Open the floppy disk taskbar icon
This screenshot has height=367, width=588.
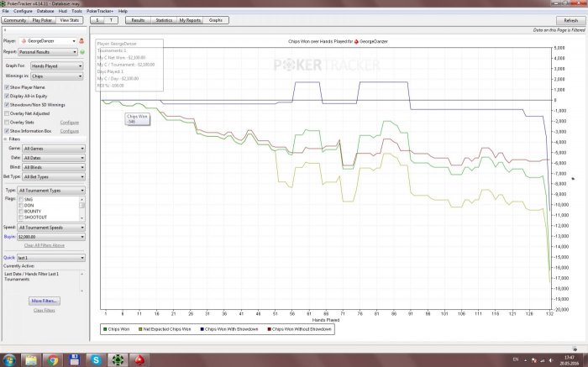click(x=74, y=359)
